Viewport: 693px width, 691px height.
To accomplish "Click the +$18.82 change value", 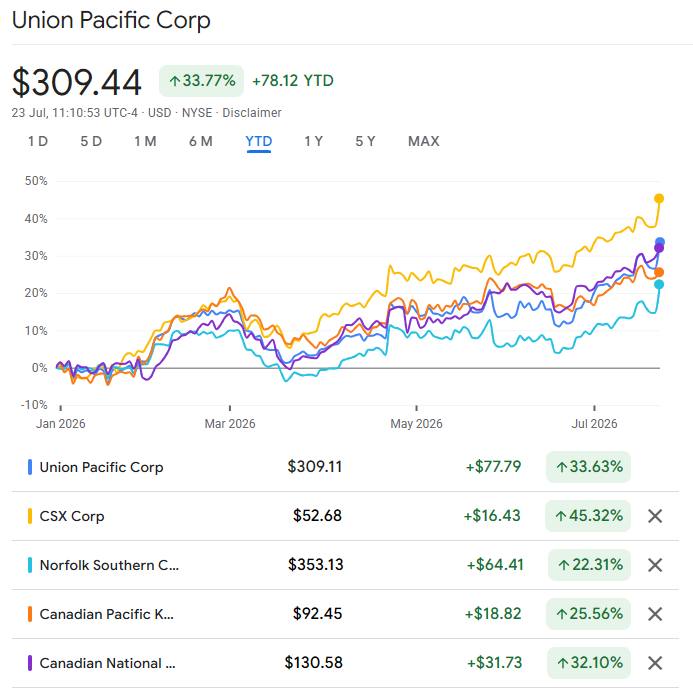I will click(x=493, y=614).
